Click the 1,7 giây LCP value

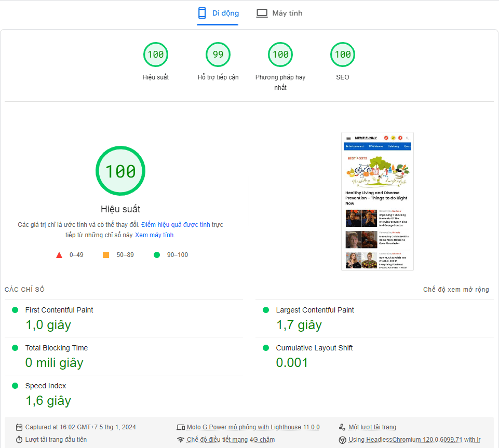(299, 325)
